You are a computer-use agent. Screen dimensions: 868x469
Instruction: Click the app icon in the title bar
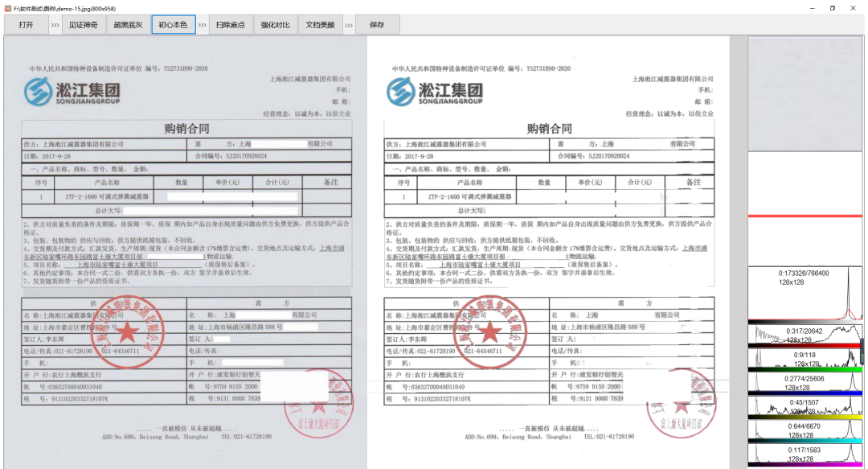[x=7, y=6]
